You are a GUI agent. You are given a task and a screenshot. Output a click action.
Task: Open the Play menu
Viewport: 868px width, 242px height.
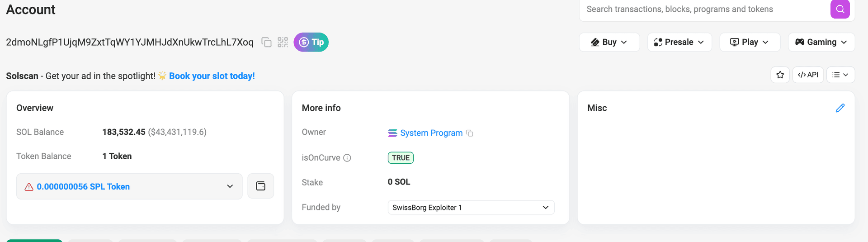pyautogui.click(x=750, y=42)
